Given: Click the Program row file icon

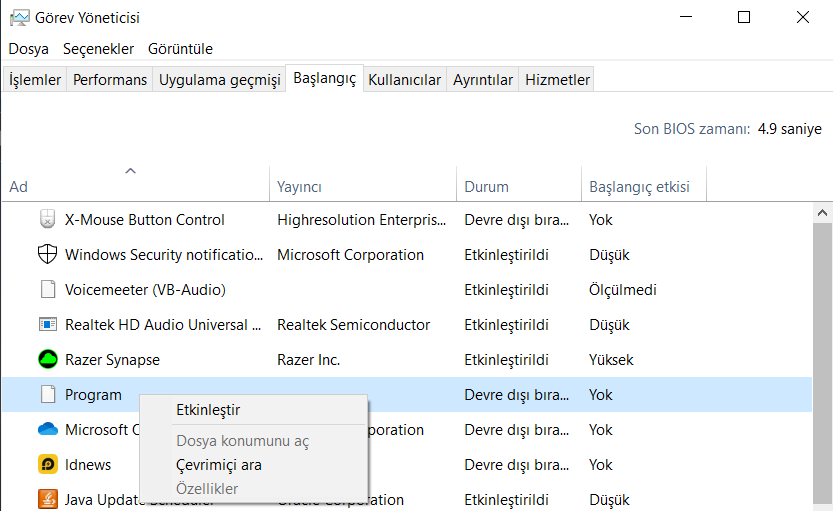Looking at the screenshot, I should [x=48, y=395].
